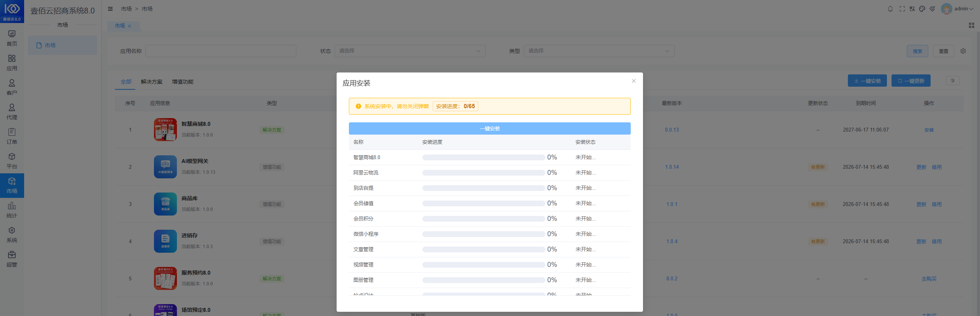This screenshot has height=316, width=980.
Task: Open the theme palette icon
Action: tap(922, 9)
